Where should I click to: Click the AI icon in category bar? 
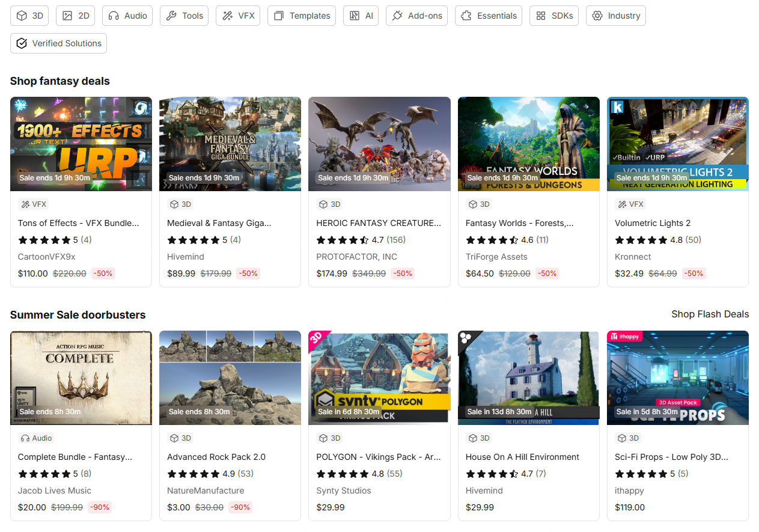[x=355, y=16]
